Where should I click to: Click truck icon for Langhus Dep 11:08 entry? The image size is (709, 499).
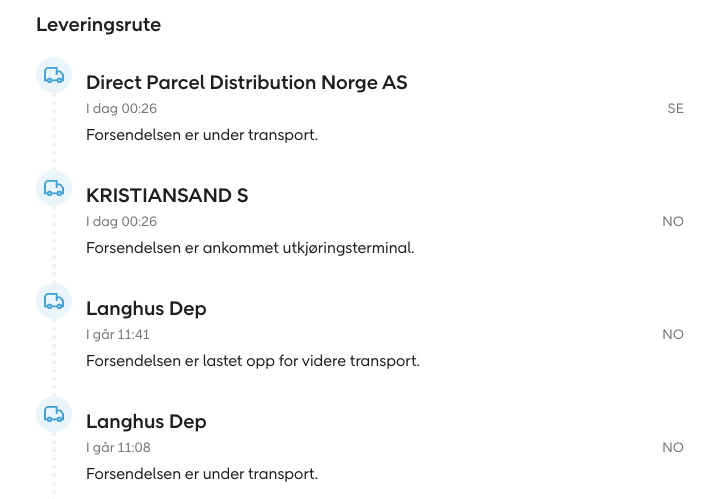click(54, 414)
